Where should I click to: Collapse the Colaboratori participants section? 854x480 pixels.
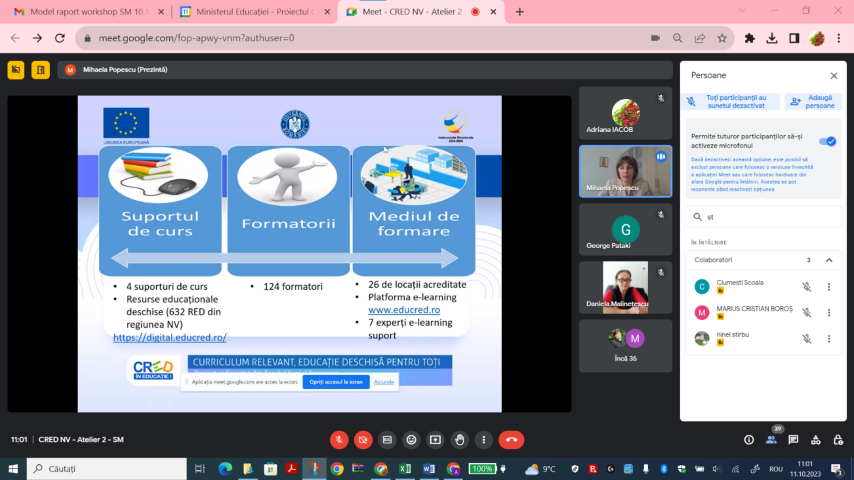click(x=828, y=260)
